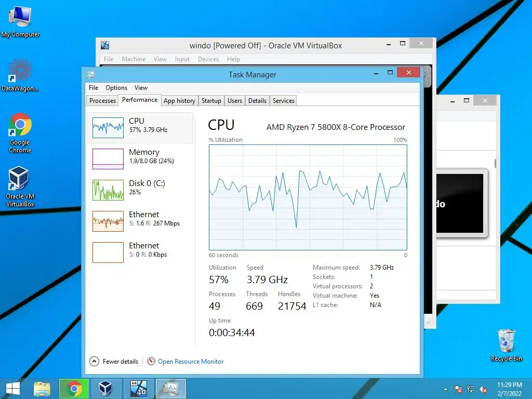Select the idle Ethernet adapter with 0 Kbps
The image size is (532, 399).
click(140, 252)
